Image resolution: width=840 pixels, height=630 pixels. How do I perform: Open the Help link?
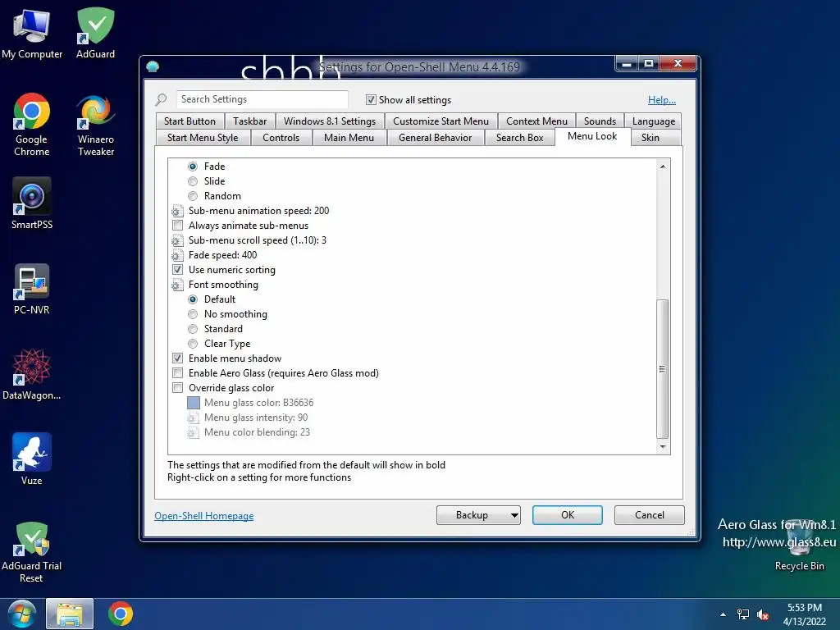click(x=662, y=100)
